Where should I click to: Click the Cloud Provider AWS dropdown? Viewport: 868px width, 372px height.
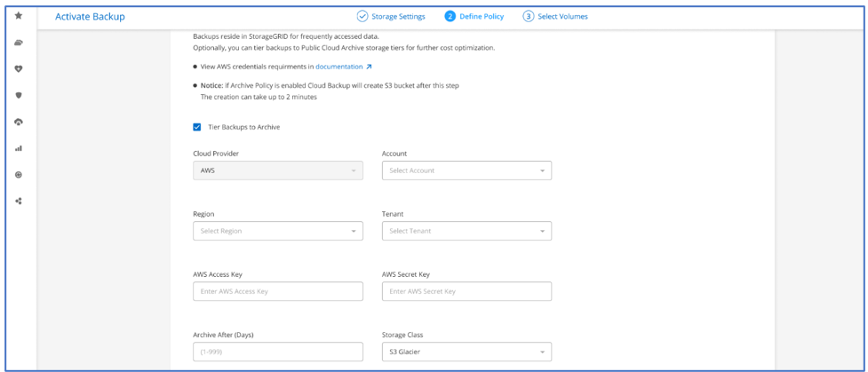(x=277, y=170)
